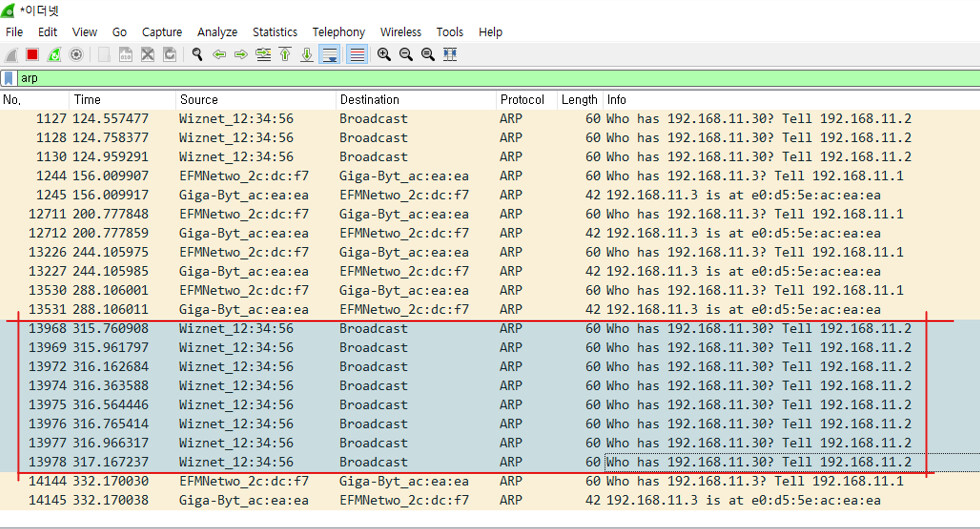Go forward to the next packet
Viewport: 980px width, 529px height.
[x=241, y=55]
